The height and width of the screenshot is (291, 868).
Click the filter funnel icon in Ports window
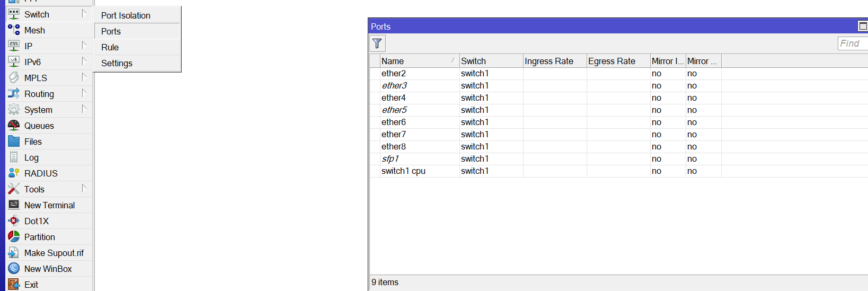[x=377, y=43]
